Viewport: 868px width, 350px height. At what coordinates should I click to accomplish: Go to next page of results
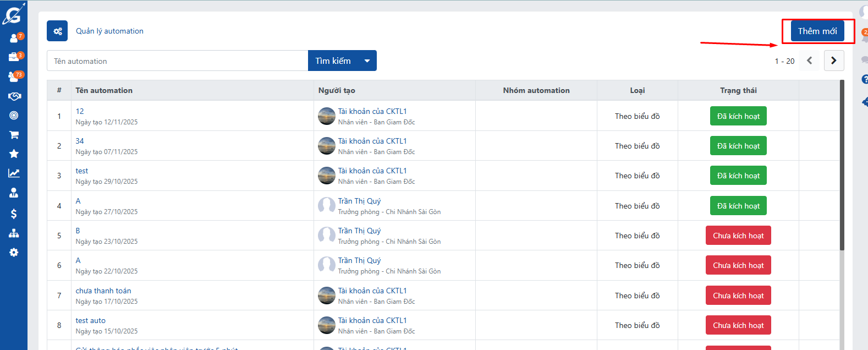[833, 61]
